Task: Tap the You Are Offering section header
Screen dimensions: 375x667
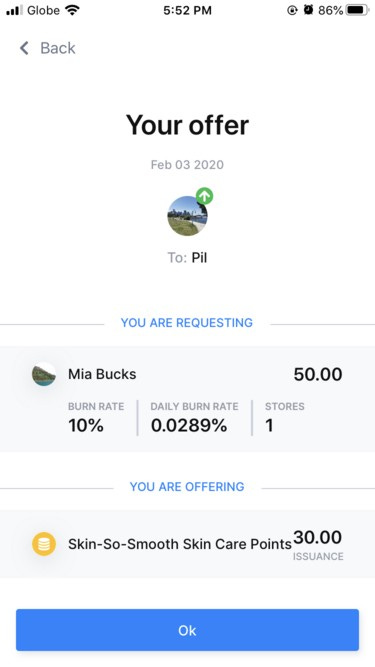Action: tap(187, 487)
